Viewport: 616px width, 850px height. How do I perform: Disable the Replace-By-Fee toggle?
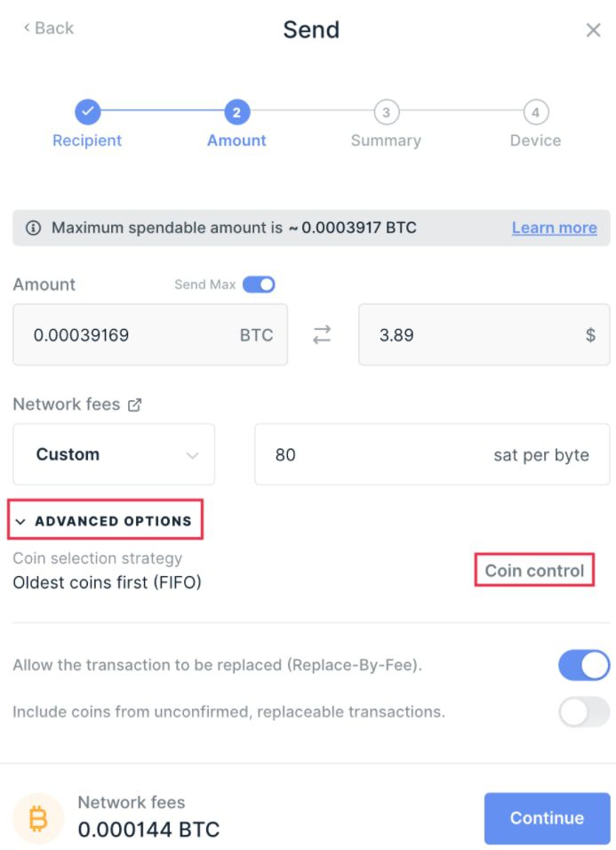click(x=584, y=665)
